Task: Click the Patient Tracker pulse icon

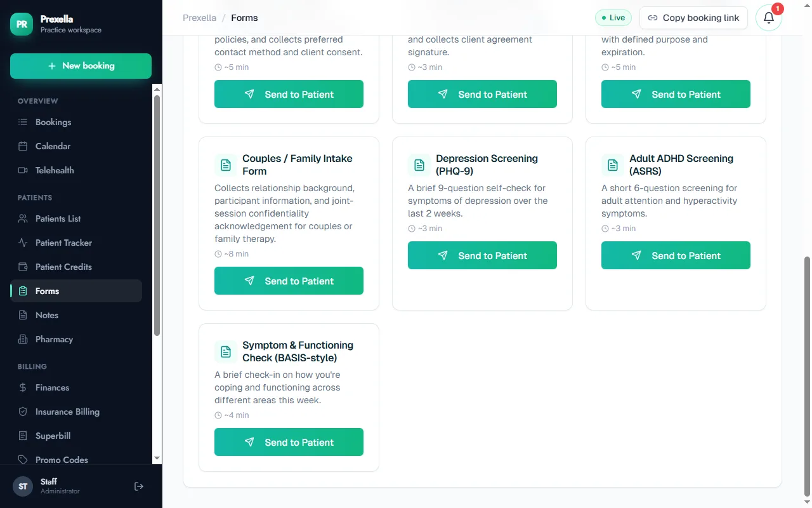Action: pyautogui.click(x=23, y=243)
